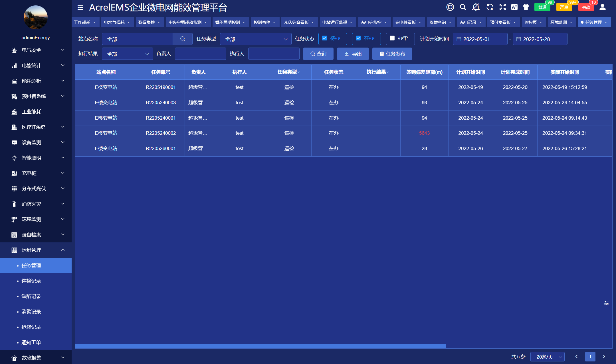Select cell R2205240002 in the table
Image resolution: width=616 pixels, height=364 pixels.
161,133
